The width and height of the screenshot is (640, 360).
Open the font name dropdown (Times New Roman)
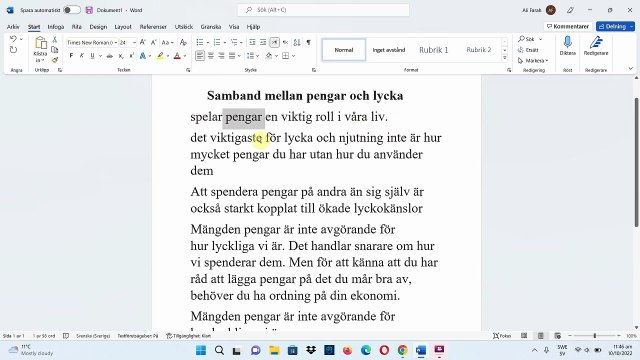(116, 42)
